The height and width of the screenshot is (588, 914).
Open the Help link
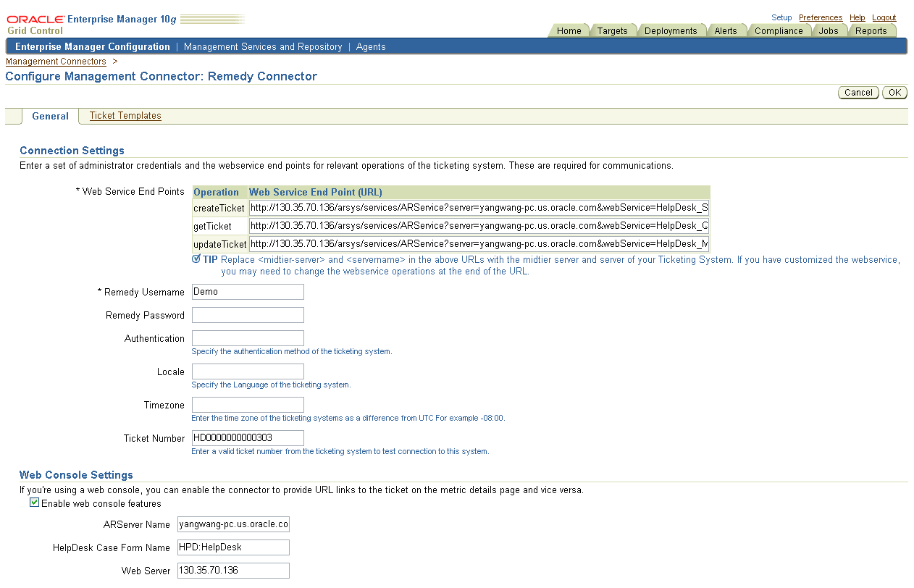click(x=858, y=17)
